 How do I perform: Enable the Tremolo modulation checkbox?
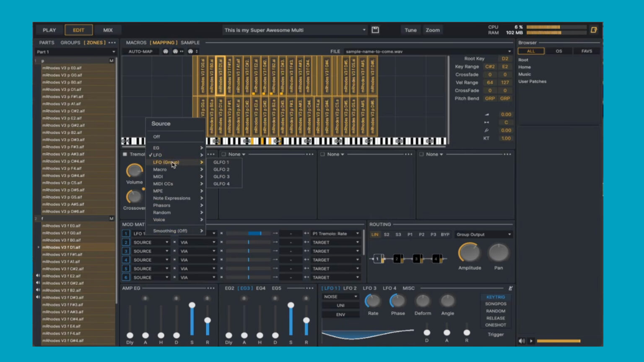[125, 154]
